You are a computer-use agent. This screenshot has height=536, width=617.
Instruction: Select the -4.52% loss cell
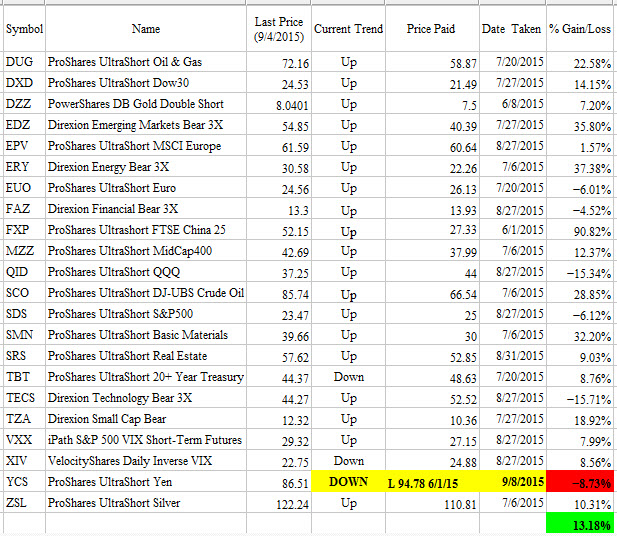tap(581, 209)
